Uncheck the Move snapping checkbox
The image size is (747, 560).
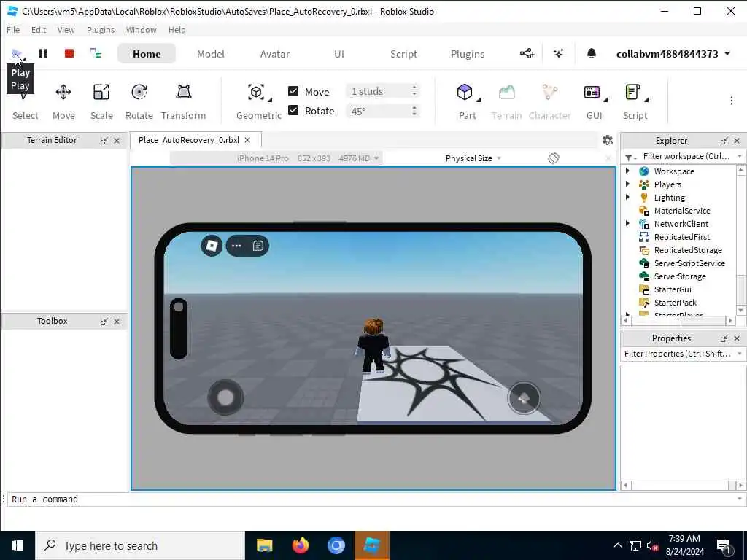click(293, 91)
